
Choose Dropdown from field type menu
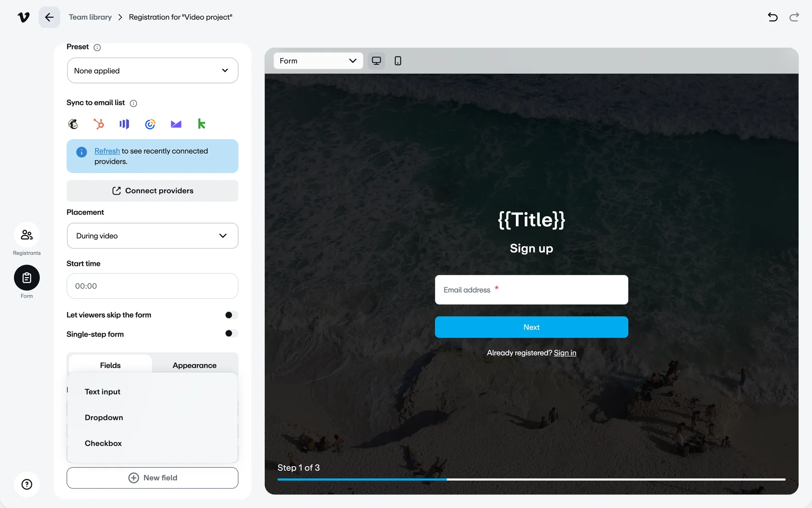[x=104, y=417]
